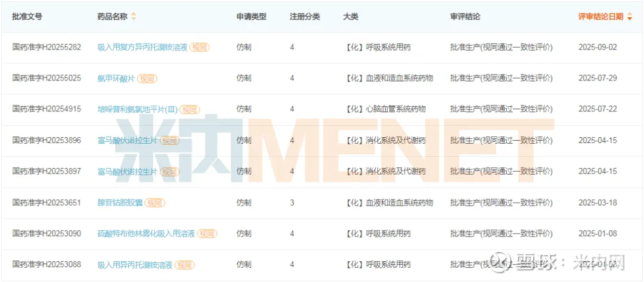This screenshot has width=644, height=282.
Task: Click the date cell 2025-09-02
Action: pos(597,47)
